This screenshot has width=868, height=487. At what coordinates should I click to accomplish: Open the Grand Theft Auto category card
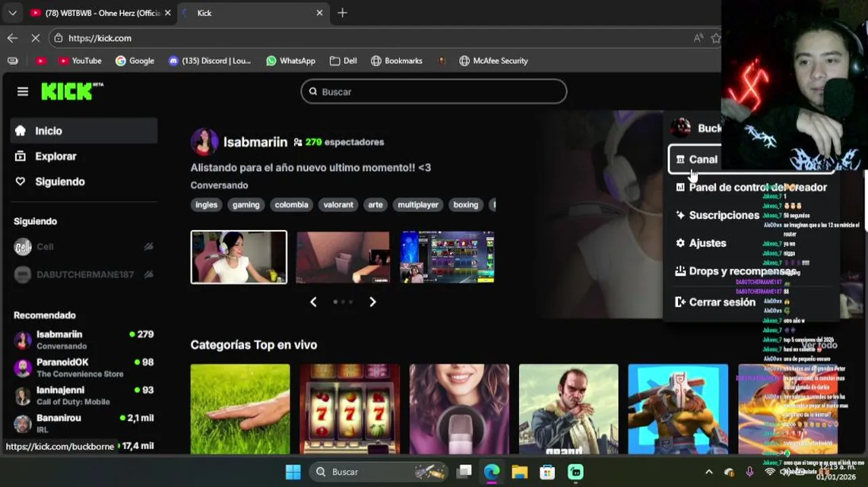click(x=569, y=409)
